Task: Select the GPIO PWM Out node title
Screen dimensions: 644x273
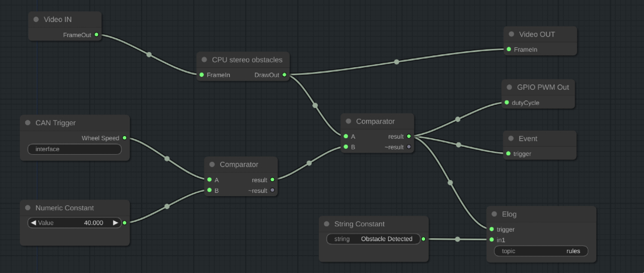Action: click(543, 87)
